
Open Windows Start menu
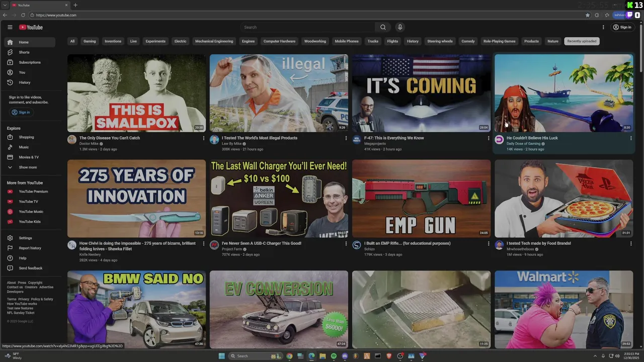point(222,356)
